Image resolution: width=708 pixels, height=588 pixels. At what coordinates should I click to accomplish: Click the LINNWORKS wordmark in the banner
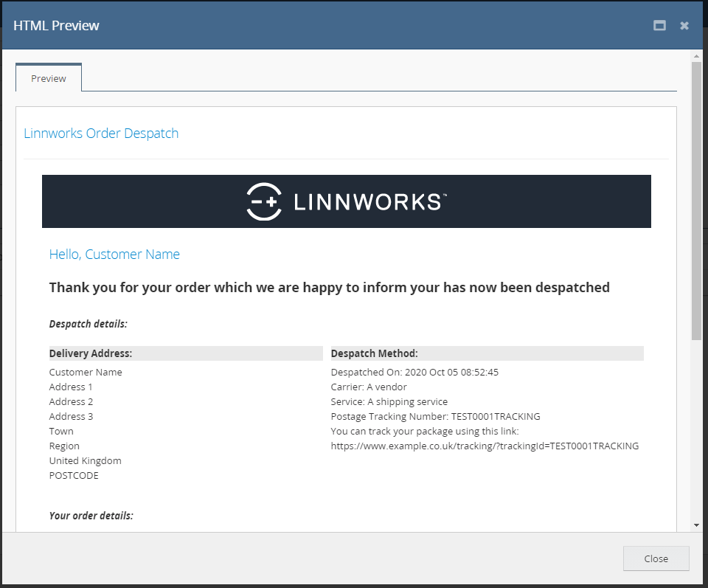[x=370, y=201]
